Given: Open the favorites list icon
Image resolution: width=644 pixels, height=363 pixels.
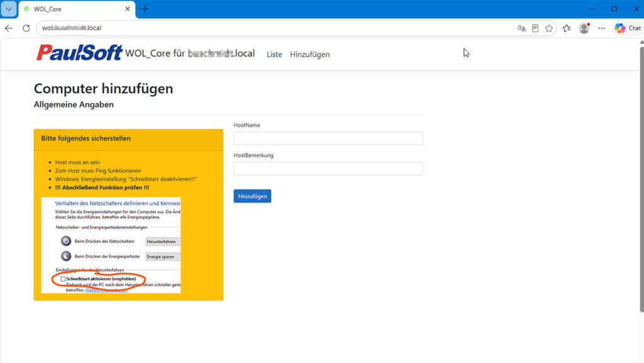Looking at the screenshot, I should [567, 28].
